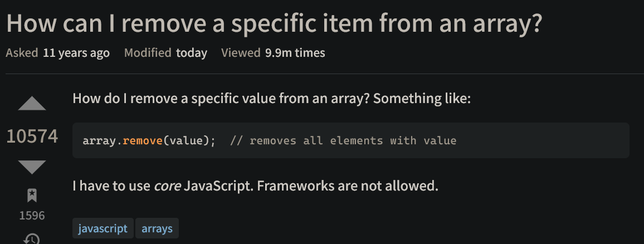Viewport: 644px width, 244px height.
Task: Click the orange 'remove' method in code
Action: [143, 140]
